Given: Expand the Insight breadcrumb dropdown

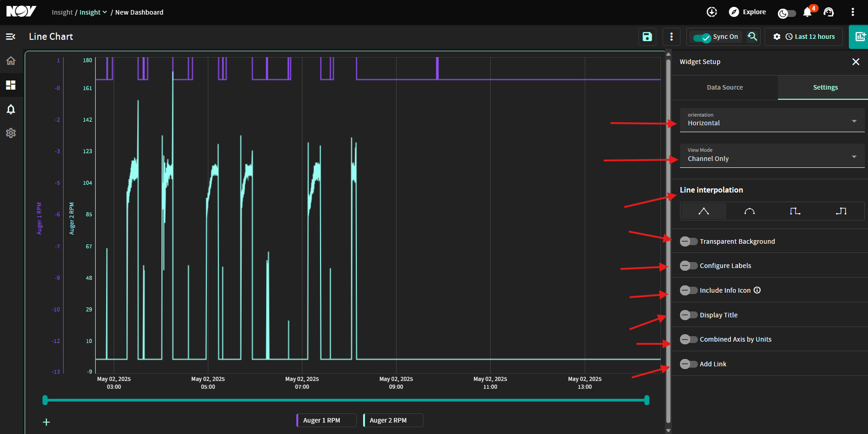Looking at the screenshot, I should 93,12.
